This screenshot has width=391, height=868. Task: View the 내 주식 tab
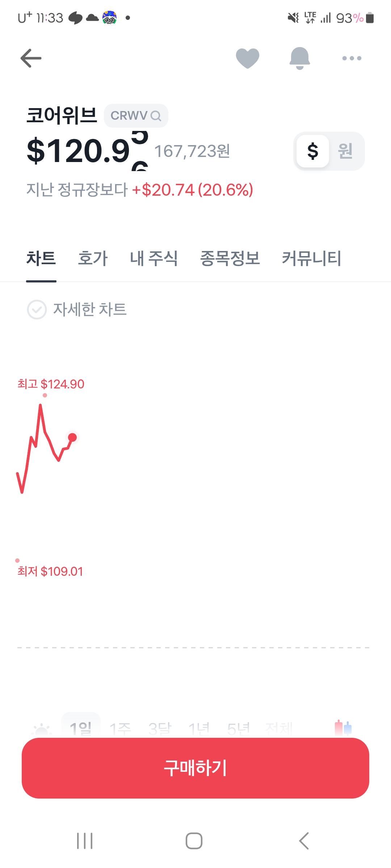pyautogui.click(x=154, y=259)
